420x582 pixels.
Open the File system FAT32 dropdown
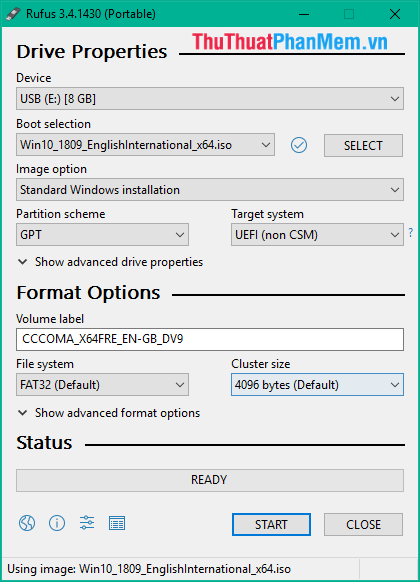pos(102,385)
